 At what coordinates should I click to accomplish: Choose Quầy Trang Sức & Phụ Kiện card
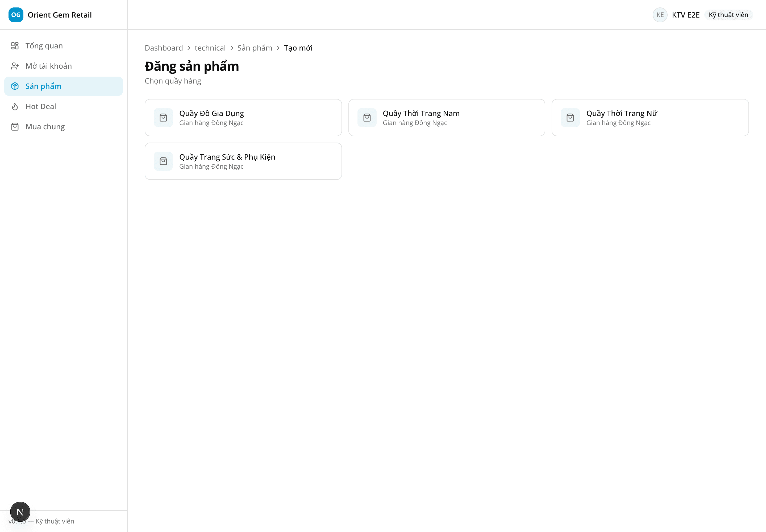click(243, 161)
